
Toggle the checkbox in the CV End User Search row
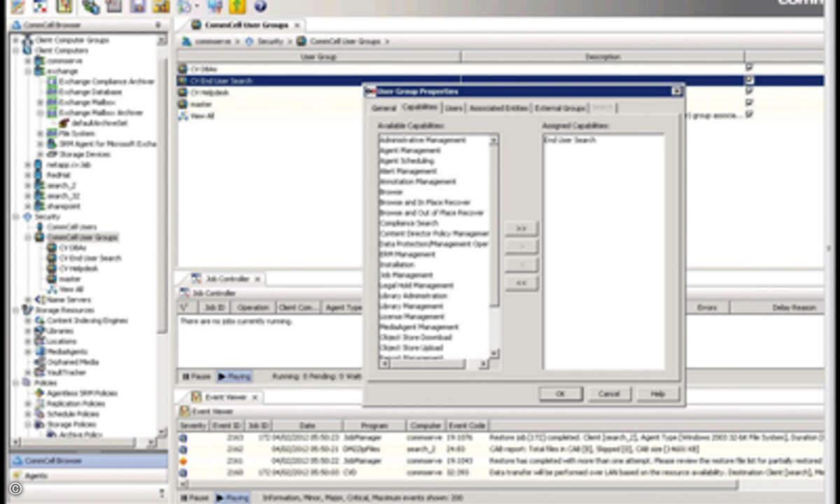(x=750, y=80)
